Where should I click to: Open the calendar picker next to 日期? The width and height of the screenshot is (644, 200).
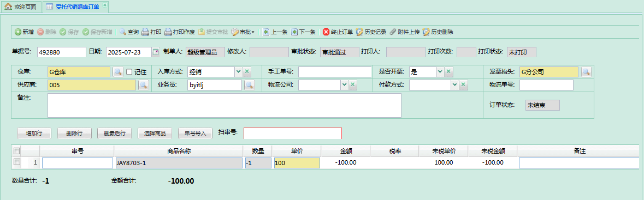click(156, 52)
